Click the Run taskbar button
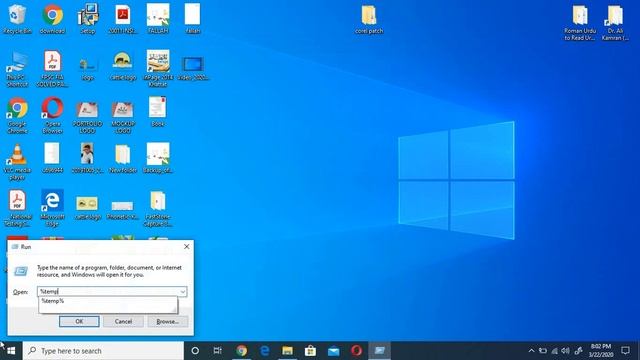This screenshot has width=640, height=360. tap(380, 351)
